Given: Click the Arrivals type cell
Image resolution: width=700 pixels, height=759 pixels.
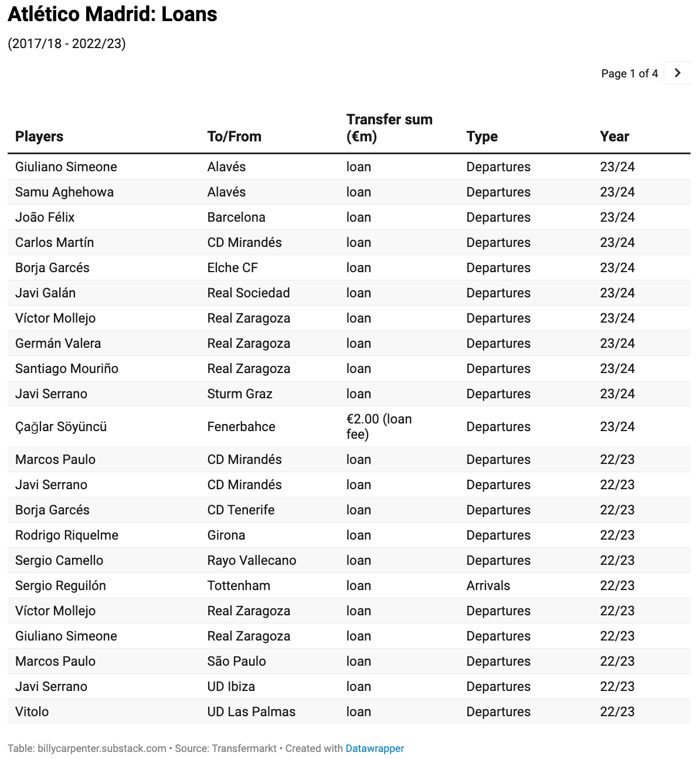Looking at the screenshot, I should pos(488,585).
